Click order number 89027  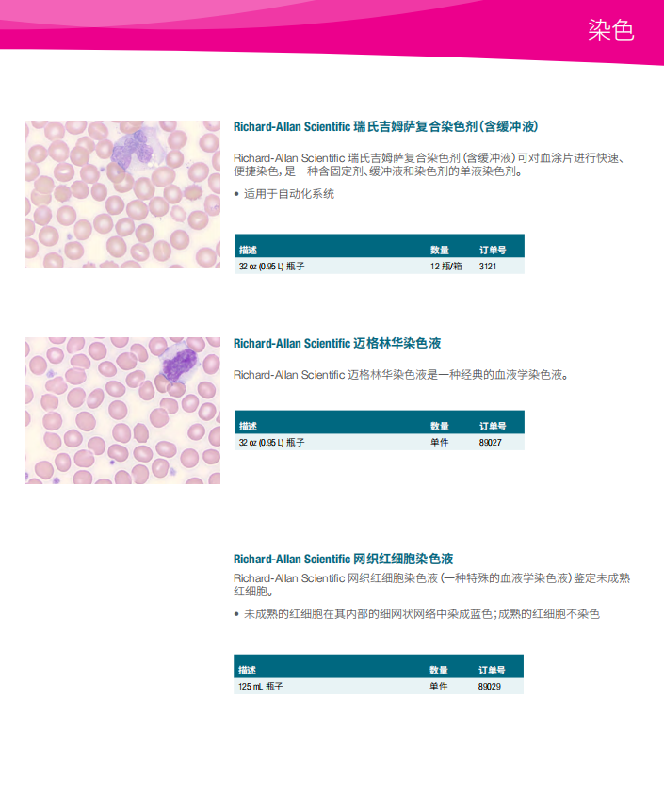(x=490, y=443)
